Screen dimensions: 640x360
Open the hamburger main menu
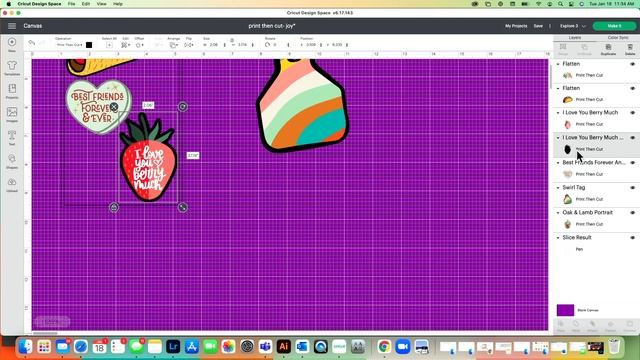click(12, 26)
